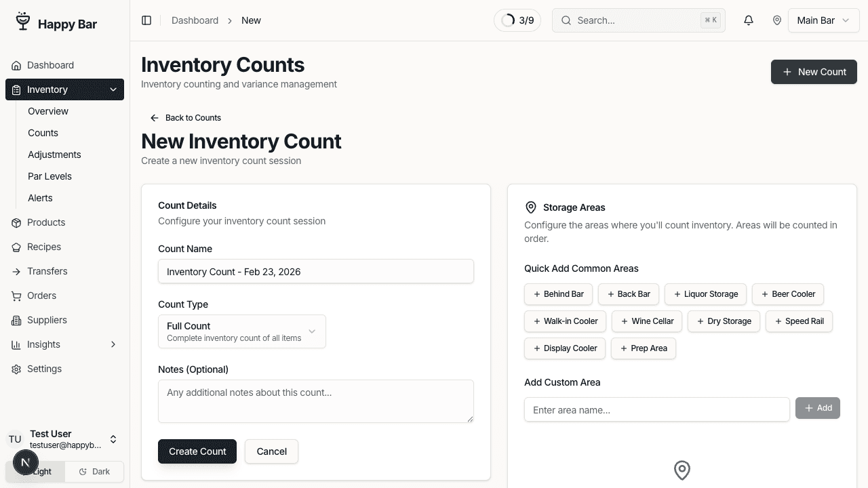Open Insights via the bar chart icon
The width and height of the screenshot is (868, 488).
15,344
